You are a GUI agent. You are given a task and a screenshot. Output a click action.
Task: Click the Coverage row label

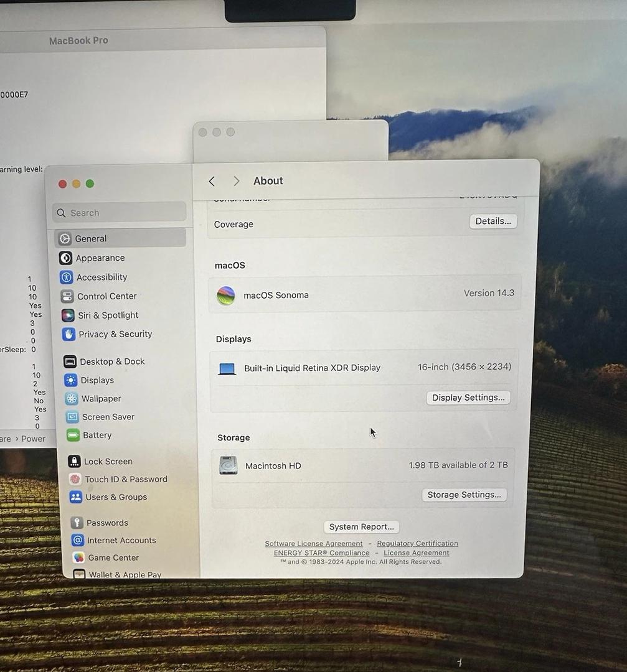pyautogui.click(x=233, y=224)
